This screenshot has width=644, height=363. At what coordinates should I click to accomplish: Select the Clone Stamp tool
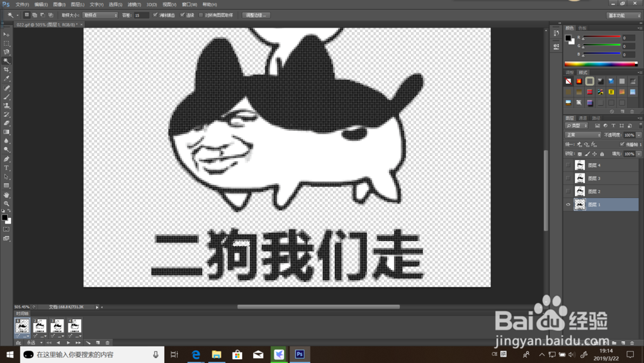6,106
